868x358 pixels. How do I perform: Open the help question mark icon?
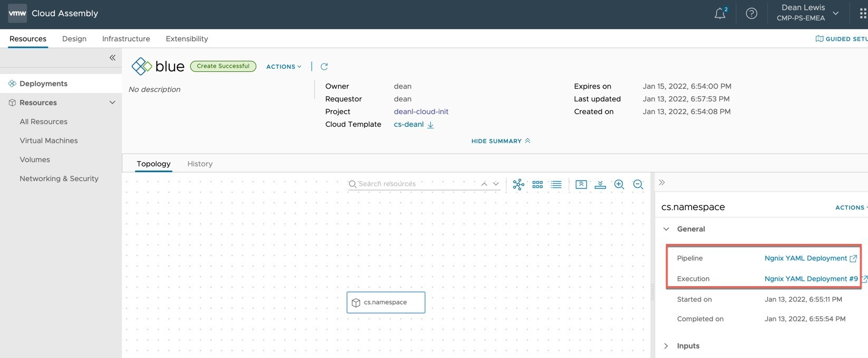click(x=751, y=13)
